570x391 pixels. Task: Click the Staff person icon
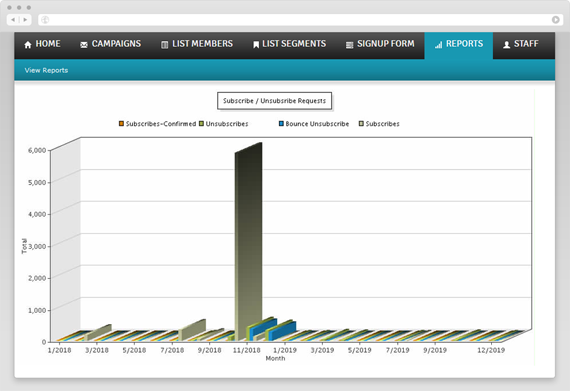click(x=506, y=45)
